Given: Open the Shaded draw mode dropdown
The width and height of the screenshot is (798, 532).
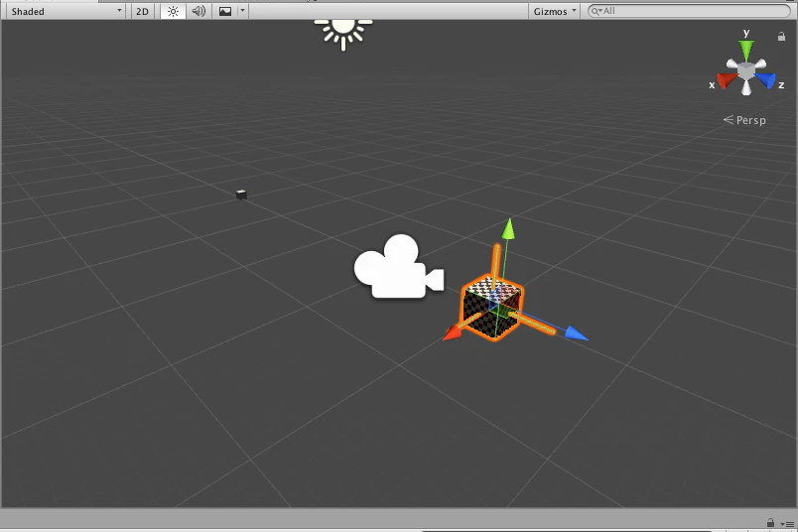Looking at the screenshot, I should click(66, 11).
